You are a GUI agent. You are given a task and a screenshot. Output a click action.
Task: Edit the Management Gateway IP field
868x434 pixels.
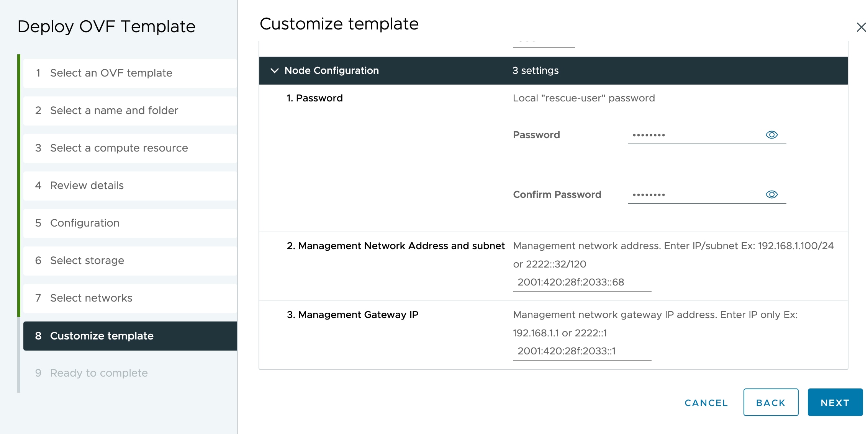click(x=582, y=351)
